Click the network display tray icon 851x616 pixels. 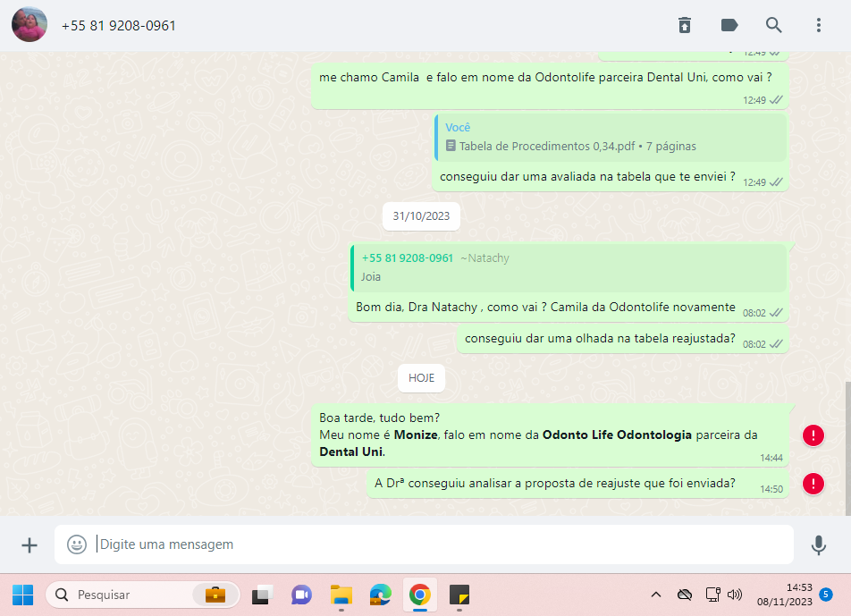point(712,595)
